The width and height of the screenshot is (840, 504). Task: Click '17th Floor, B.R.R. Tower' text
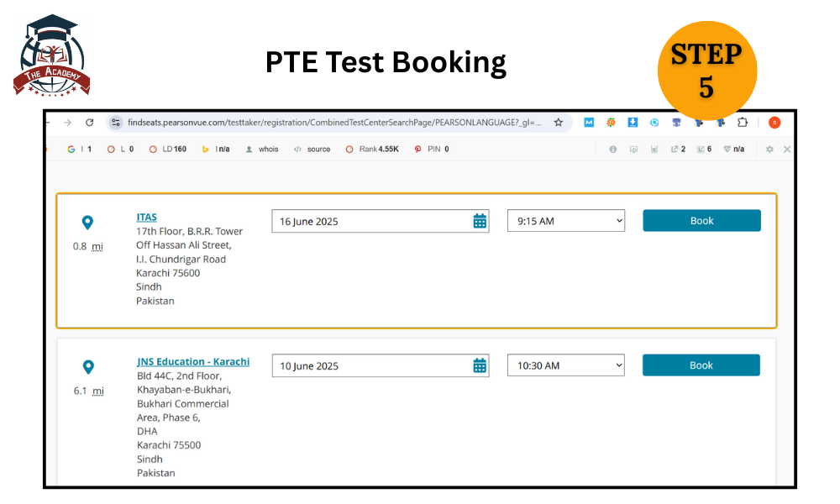189,231
